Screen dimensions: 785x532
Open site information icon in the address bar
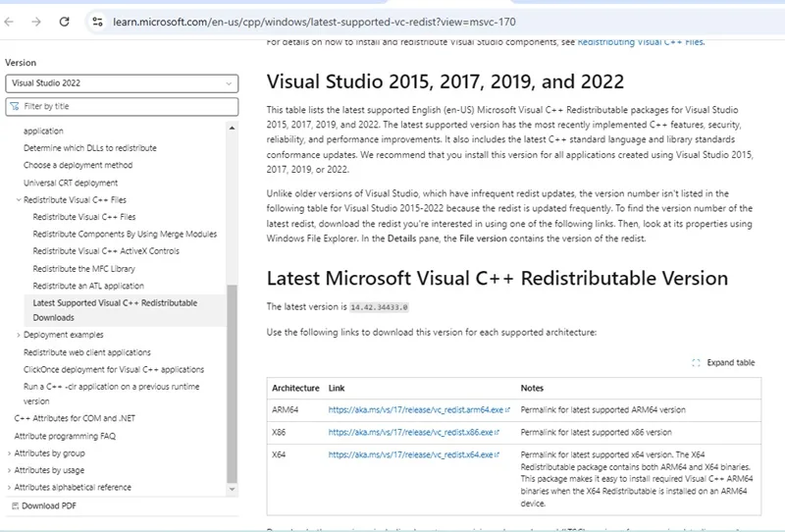[x=97, y=22]
